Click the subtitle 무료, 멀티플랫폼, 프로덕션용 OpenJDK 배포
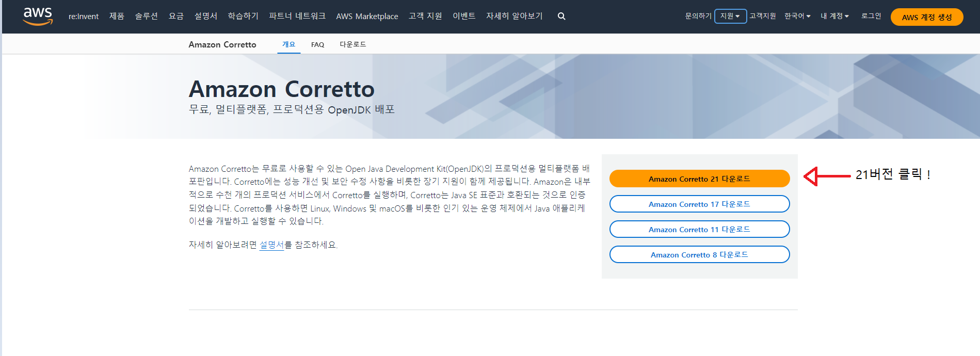980x356 pixels. point(292,109)
